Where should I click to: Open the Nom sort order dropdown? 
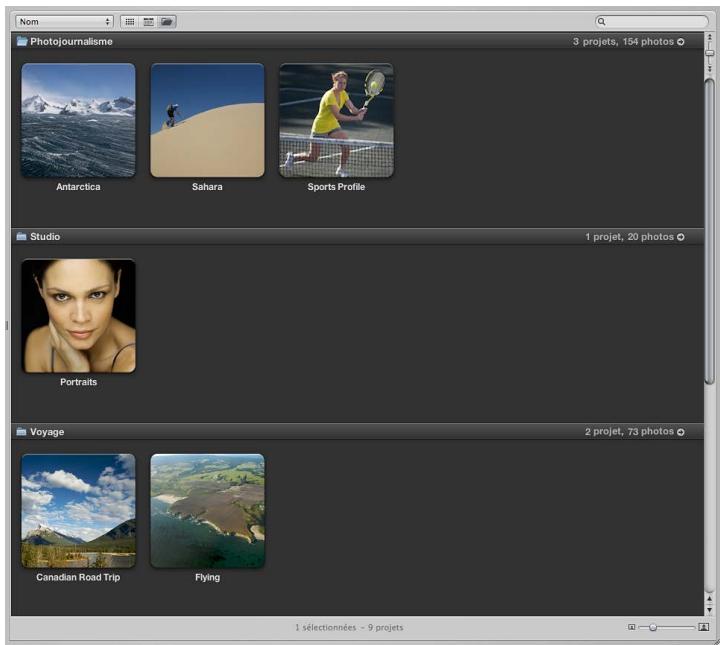pos(64,22)
